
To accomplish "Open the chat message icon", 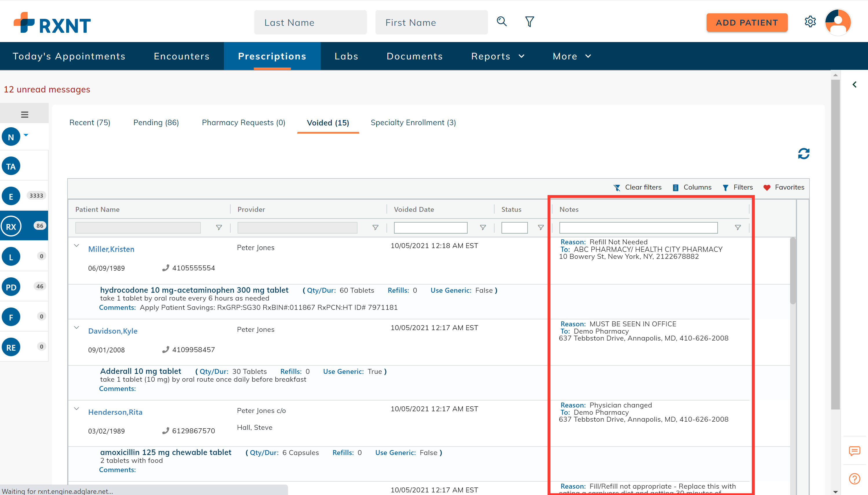I will tap(854, 451).
